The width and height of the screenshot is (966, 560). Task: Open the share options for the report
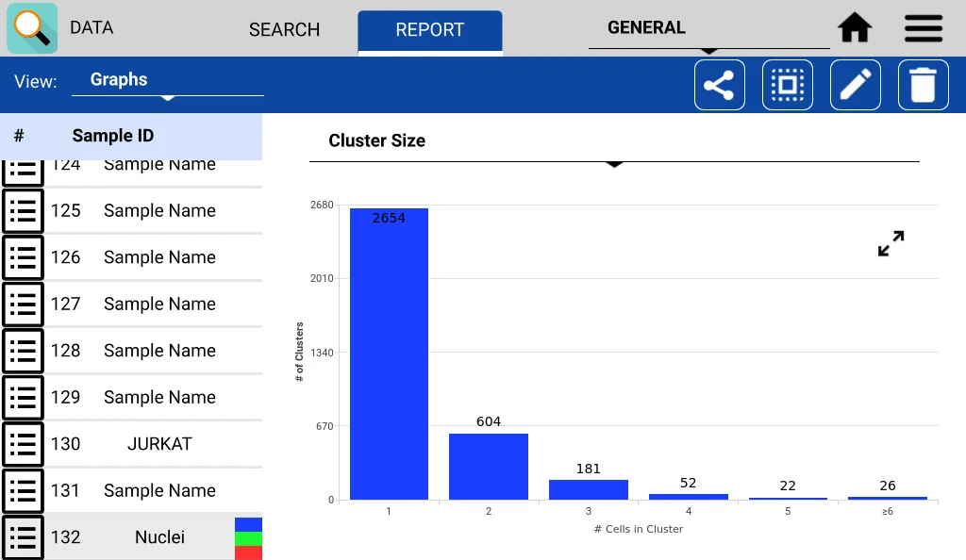point(719,84)
